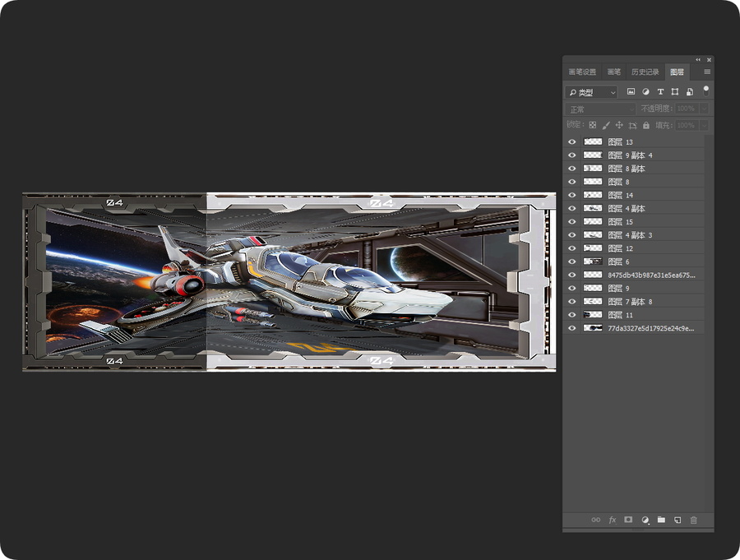
Task: Create a new layer icon
Action: click(x=678, y=520)
